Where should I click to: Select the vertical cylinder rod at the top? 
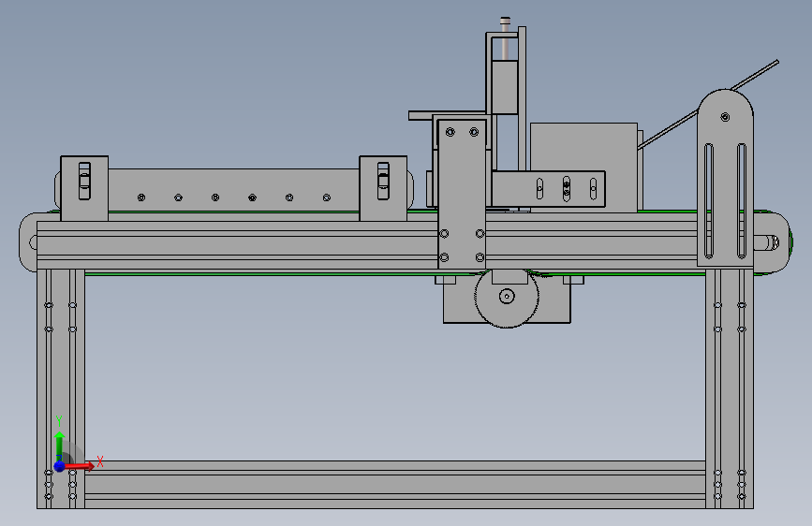(505, 38)
